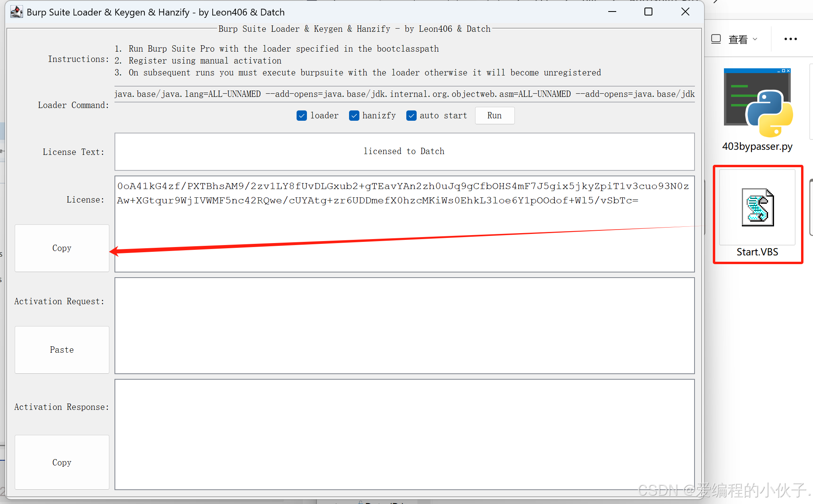813x504 pixels.
Task: Click the Loader Command text field
Action: 404,94
